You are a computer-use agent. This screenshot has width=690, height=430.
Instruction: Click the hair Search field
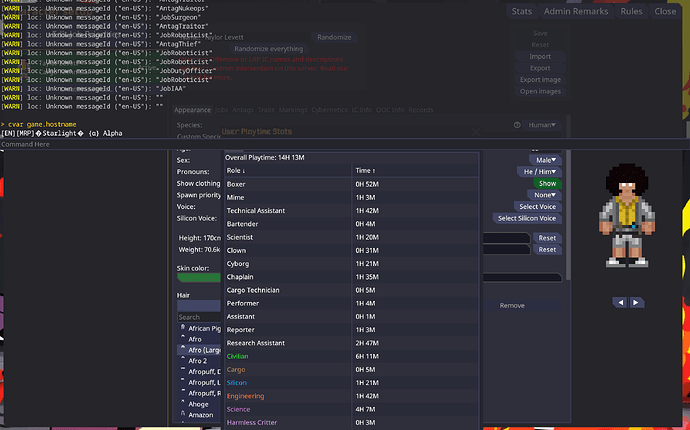point(199,317)
